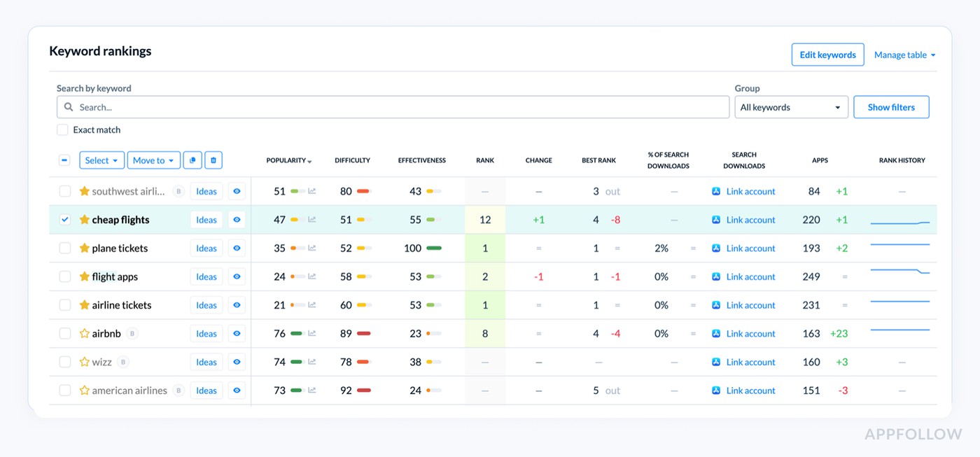The width and height of the screenshot is (980, 457).
Task: Toggle favorite star for cheap flights
Action: [85, 220]
